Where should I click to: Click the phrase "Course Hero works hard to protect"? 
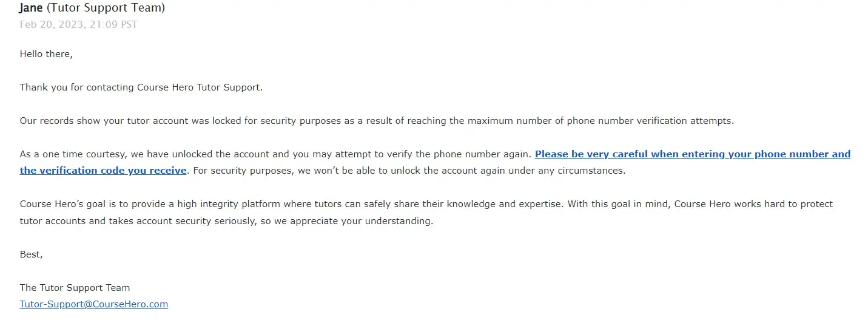tap(753, 204)
